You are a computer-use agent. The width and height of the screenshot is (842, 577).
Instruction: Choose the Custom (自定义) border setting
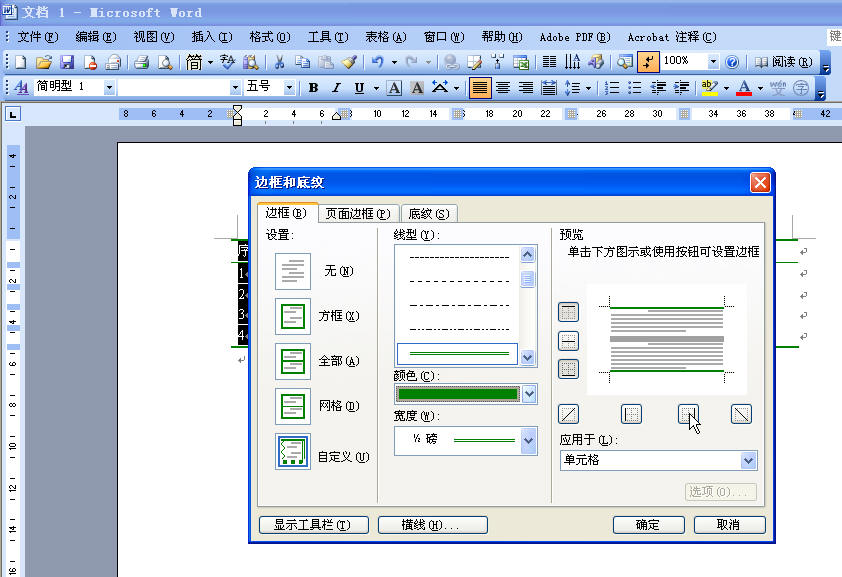293,451
